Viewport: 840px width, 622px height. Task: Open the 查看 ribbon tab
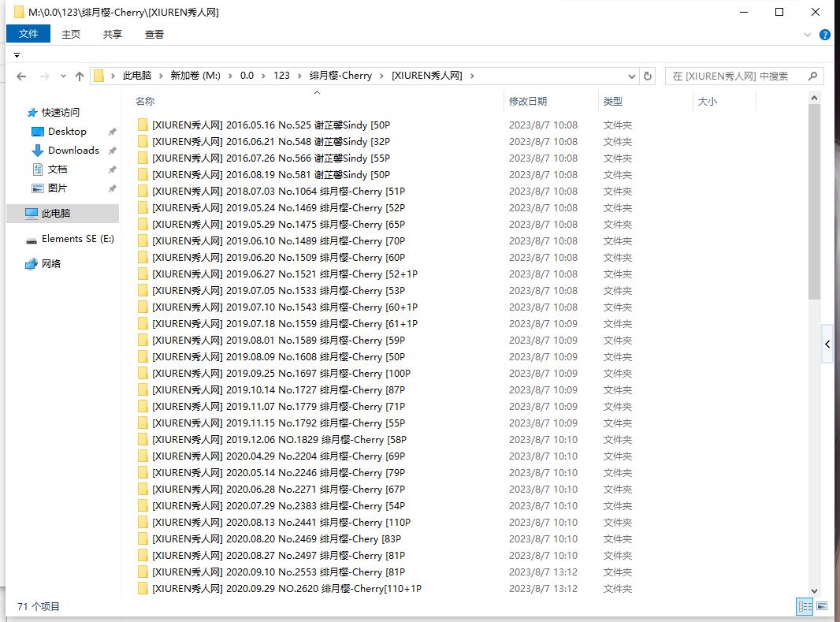154,34
